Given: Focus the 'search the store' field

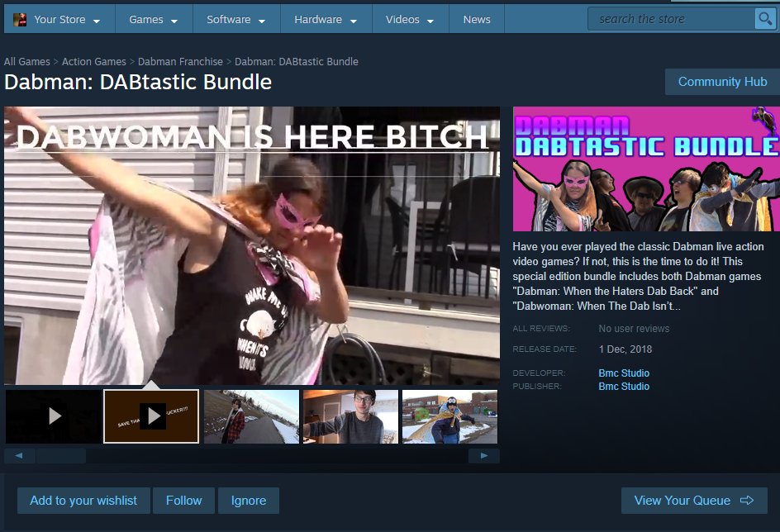Looking at the screenshot, I should click(672, 19).
